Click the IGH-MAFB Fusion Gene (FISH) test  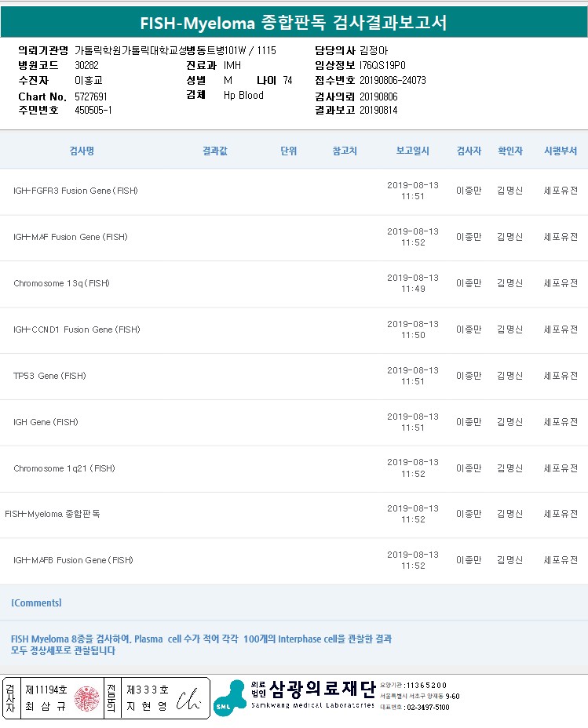coord(73,560)
